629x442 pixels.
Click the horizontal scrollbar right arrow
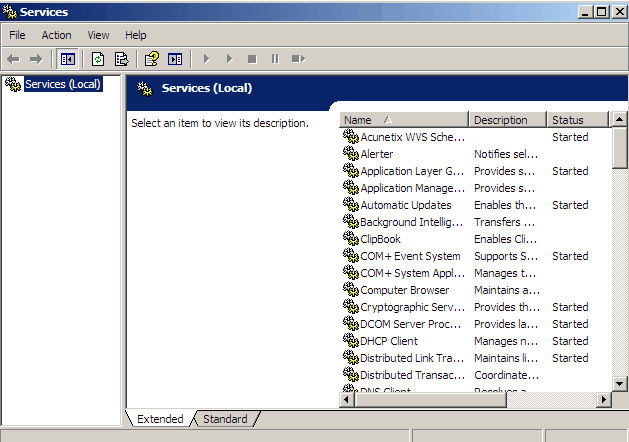[x=603, y=399]
